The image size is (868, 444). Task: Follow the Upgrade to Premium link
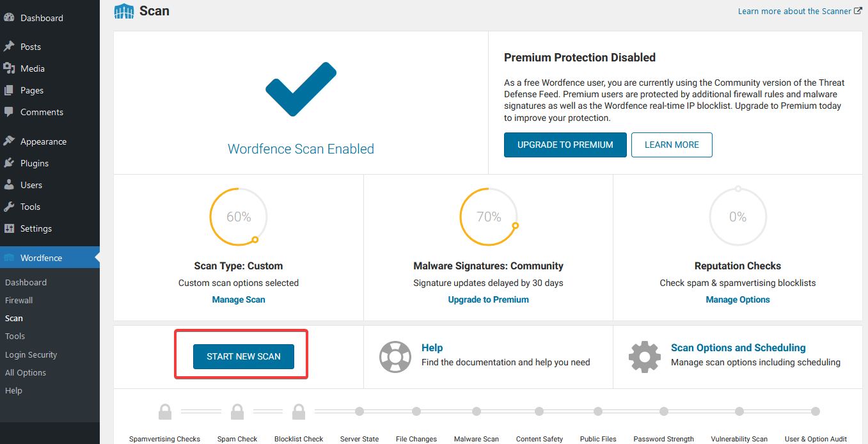(488, 299)
